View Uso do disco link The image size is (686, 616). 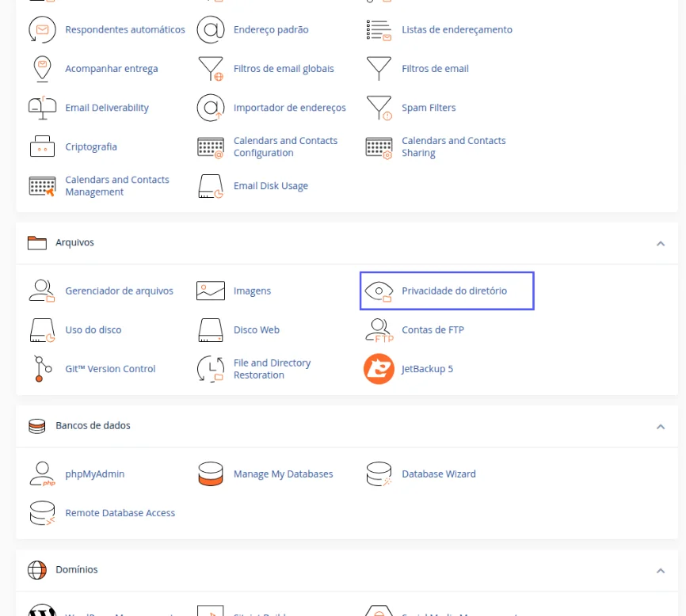coord(93,329)
